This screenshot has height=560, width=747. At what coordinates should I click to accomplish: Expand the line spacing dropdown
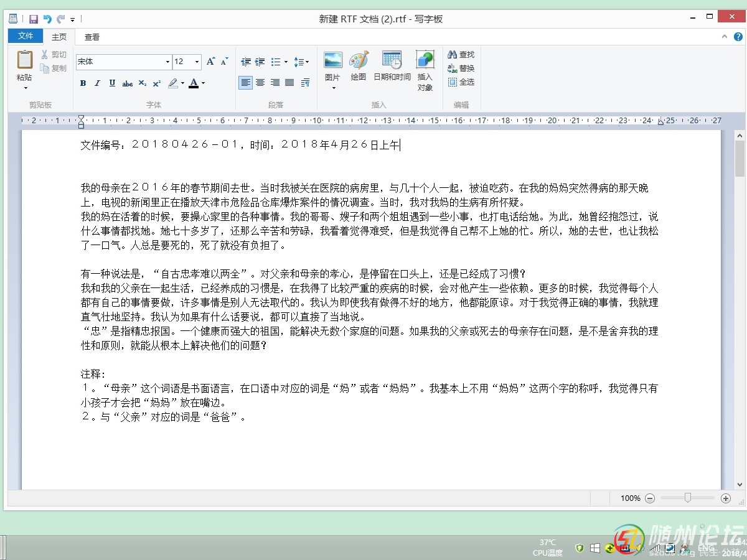(301, 62)
